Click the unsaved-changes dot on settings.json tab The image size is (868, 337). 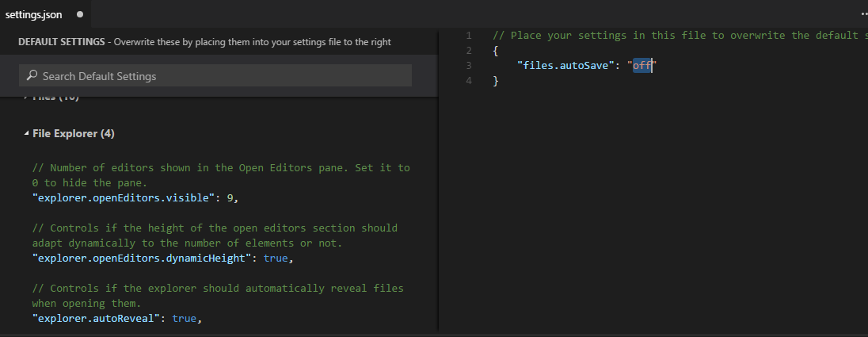pos(80,14)
